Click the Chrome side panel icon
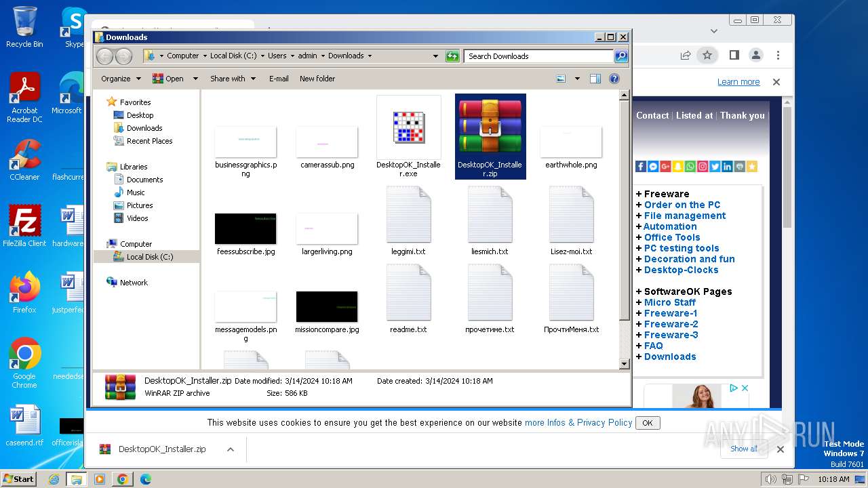Screen dimensions: 868x488 (x=734, y=56)
